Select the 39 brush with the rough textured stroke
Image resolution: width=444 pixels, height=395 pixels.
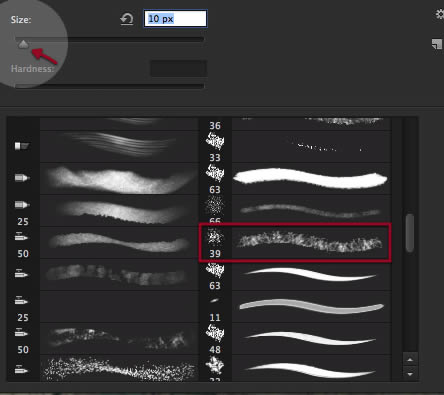295,242
